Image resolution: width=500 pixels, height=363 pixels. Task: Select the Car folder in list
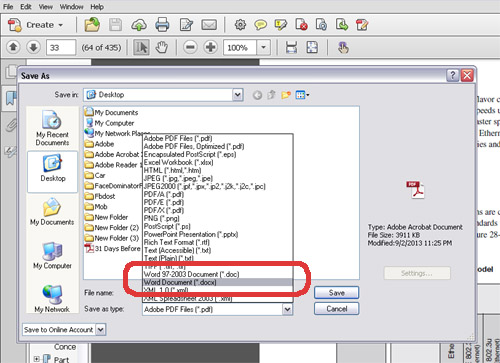tap(95, 175)
